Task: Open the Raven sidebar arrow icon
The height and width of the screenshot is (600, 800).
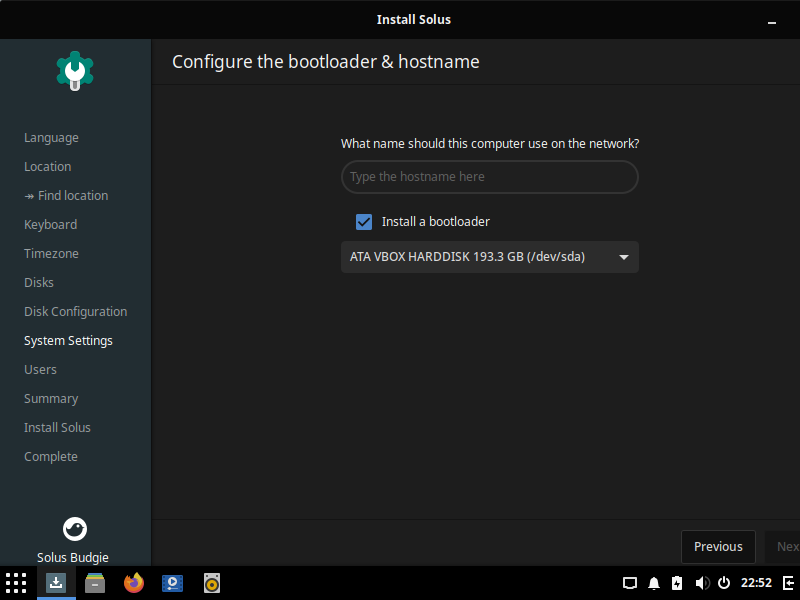Action: tap(789, 583)
